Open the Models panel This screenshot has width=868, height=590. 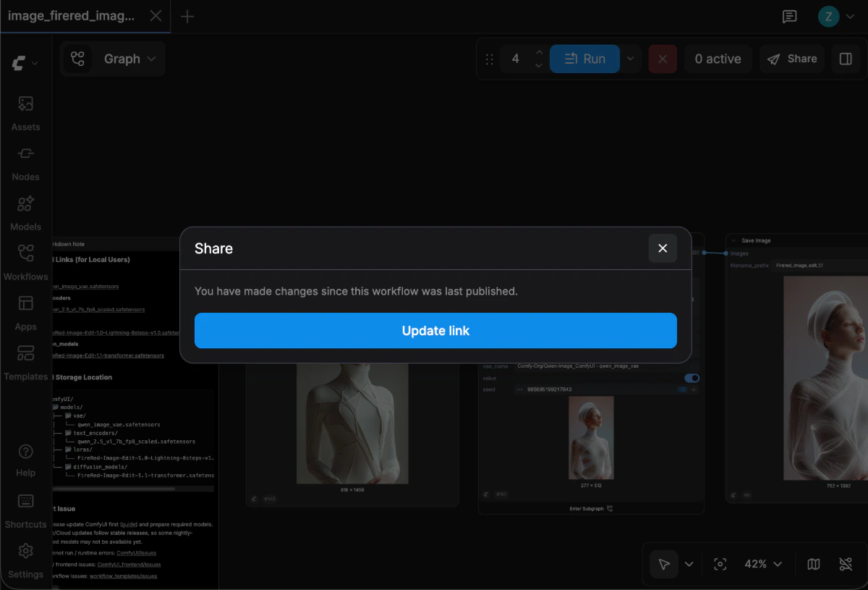pyautogui.click(x=25, y=212)
